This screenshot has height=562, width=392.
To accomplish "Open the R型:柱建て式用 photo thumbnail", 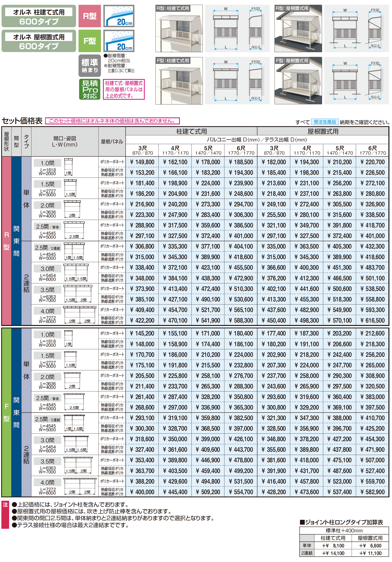I will point(179,28).
